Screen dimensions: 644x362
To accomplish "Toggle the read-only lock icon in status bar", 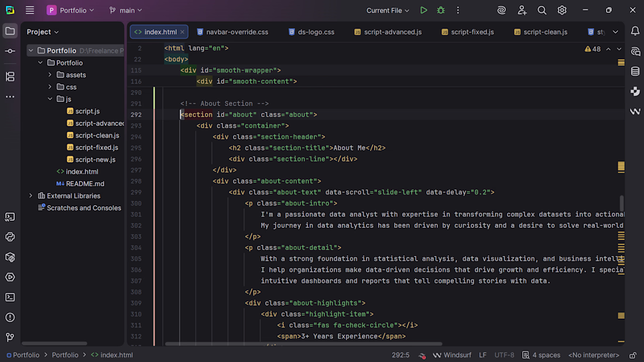I will (x=633, y=355).
